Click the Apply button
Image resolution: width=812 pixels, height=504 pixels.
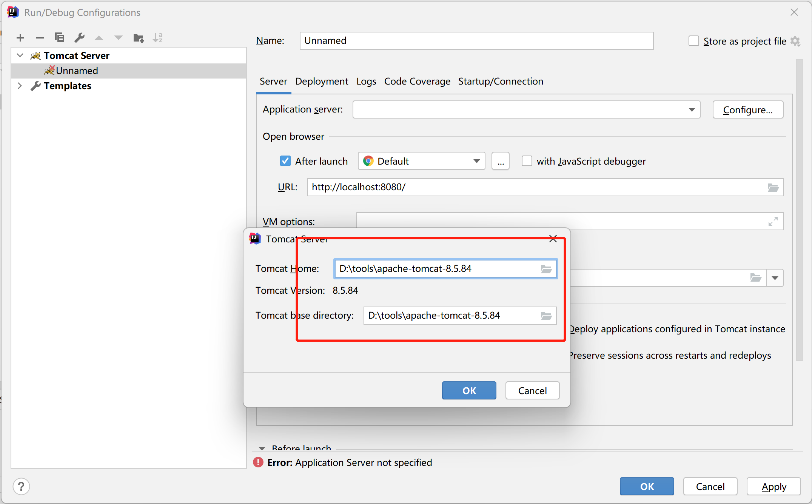[x=773, y=486]
